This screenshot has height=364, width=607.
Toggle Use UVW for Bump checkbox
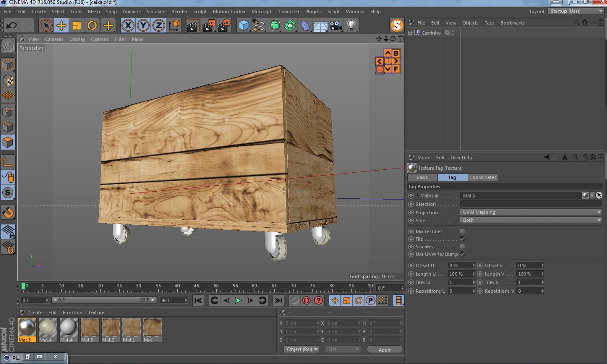coord(462,254)
